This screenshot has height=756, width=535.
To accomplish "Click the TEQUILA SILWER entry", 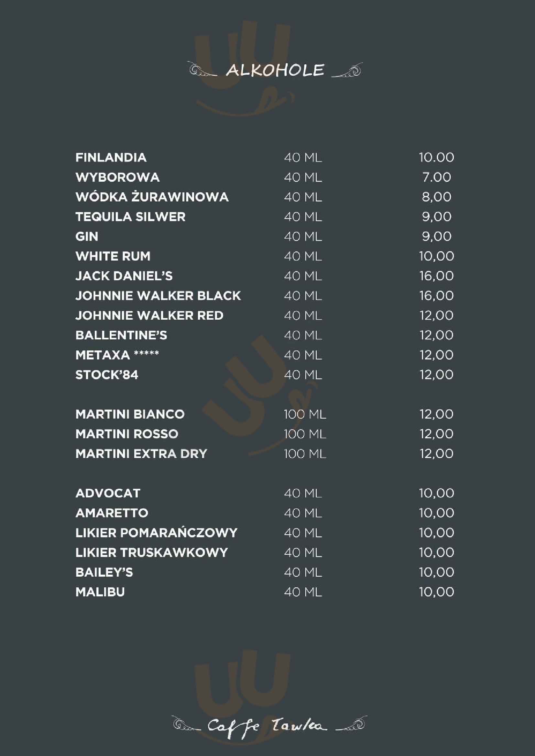I will point(130,217).
